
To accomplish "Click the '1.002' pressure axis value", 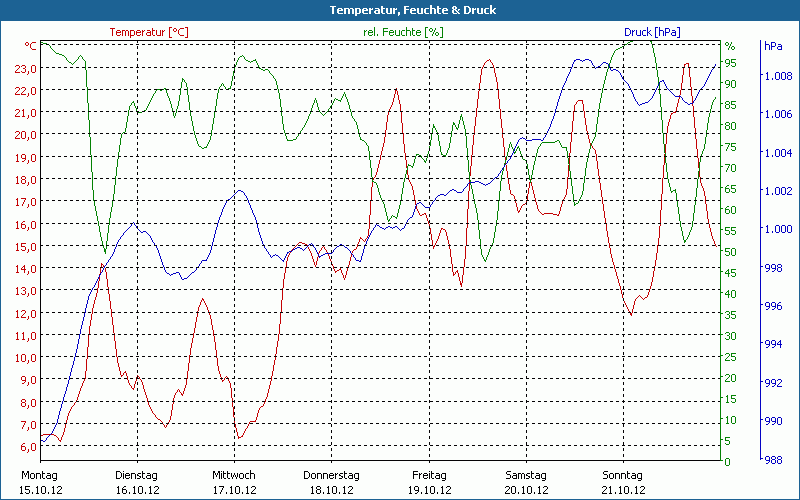I will 778,191.
